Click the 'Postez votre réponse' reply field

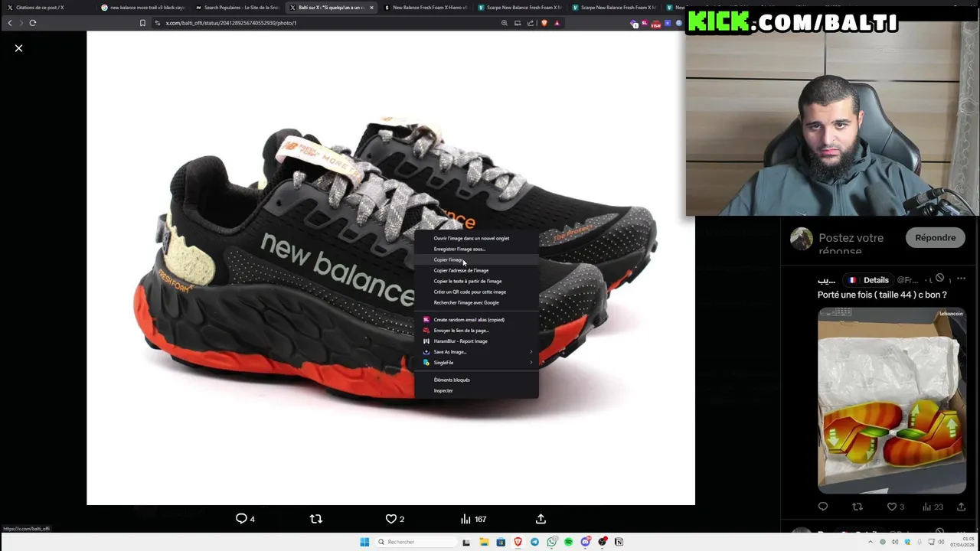[x=851, y=243]
